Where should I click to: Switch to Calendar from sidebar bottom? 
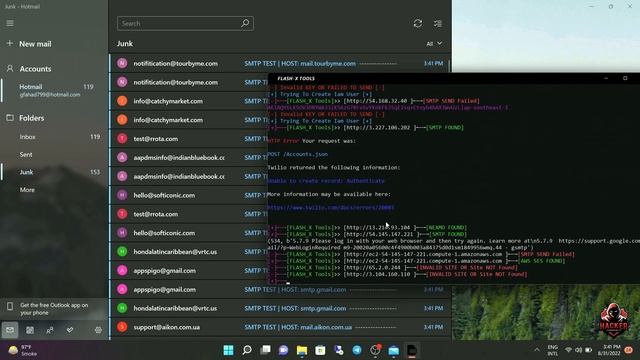coord(30,330)
